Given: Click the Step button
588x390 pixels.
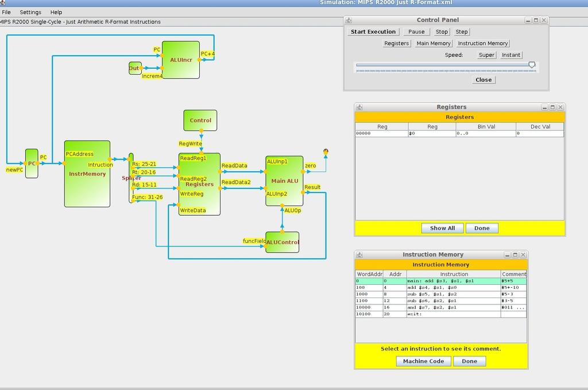Looking at the screenshot, I should click(x=462, y=32).
